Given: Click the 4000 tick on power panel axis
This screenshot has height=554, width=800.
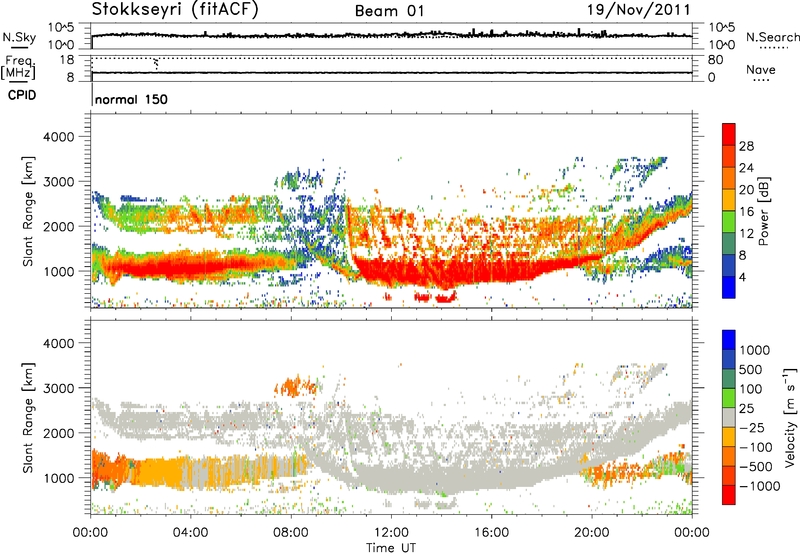Looking at the screenshot, I should coord(58,137).
